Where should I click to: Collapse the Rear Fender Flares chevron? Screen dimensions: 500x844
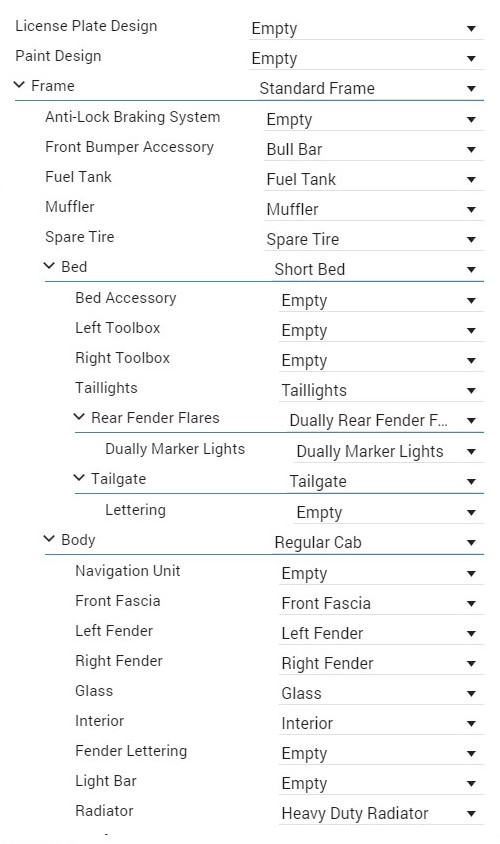(79, 417)
